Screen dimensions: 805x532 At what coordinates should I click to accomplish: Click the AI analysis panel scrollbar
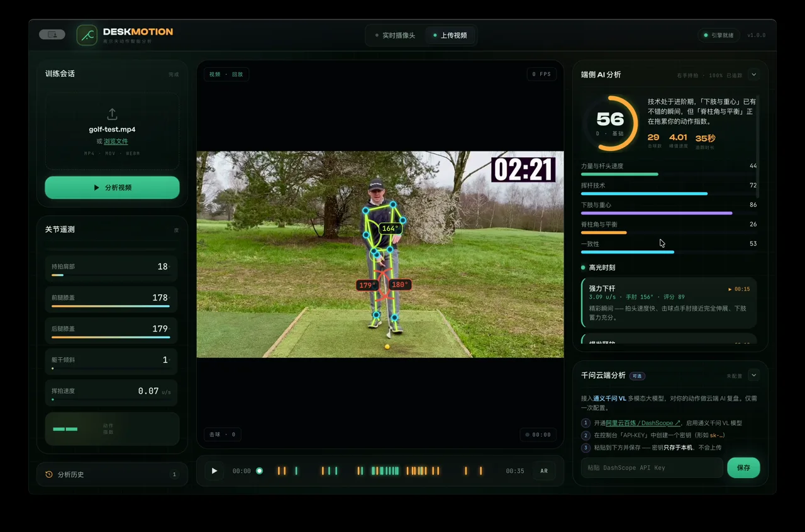pyautogui.click(x=758, y=148)
